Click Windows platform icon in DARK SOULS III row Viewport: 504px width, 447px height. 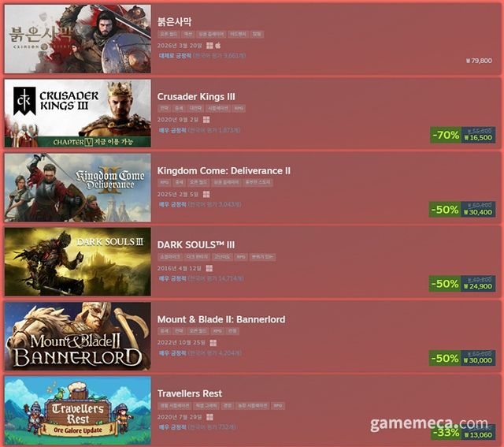pyautogui.click(x=209, y=268)
